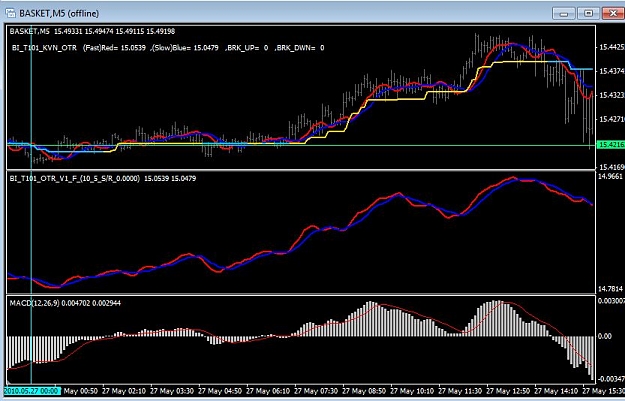Click the MACD 0.00 zero level label
Viewport: 625px width, 401px height.
(x=605, y=336)
